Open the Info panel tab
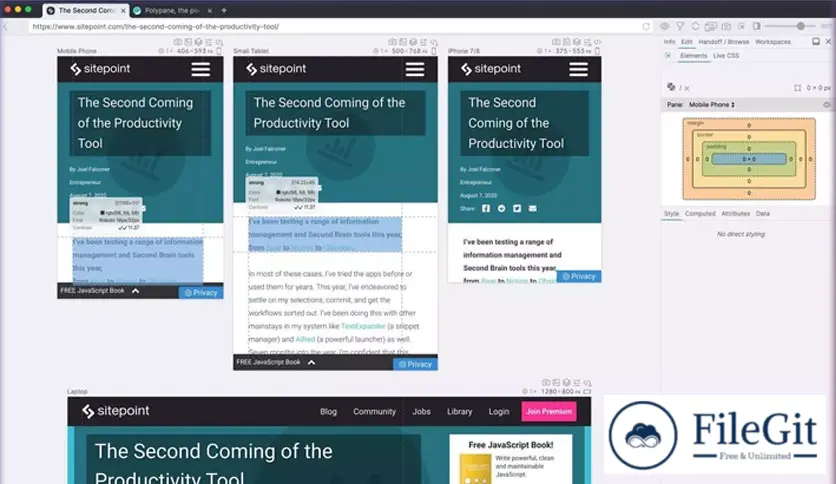This screenshot has width=836, height=484. click(669, 42)
